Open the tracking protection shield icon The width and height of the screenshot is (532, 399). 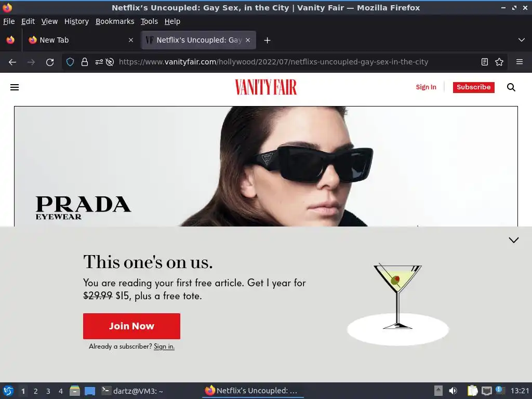tap(70, 62)
